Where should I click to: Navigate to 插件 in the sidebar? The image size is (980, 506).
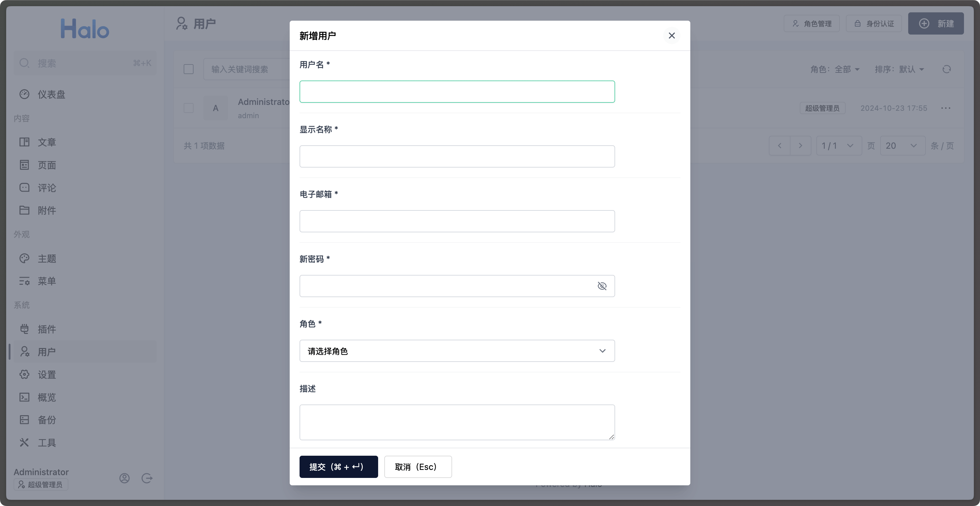[x=47, y=329]
